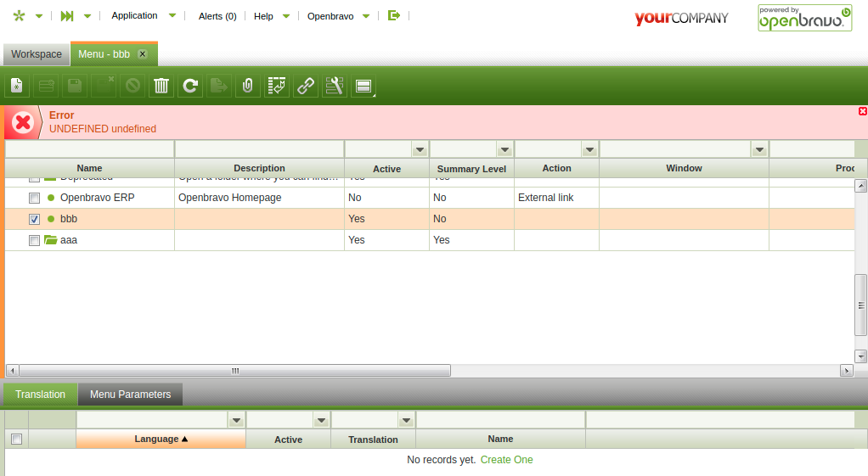The image size is (868, 476).
Task: Open the Translation column filter dropdown
Action: 406,420
